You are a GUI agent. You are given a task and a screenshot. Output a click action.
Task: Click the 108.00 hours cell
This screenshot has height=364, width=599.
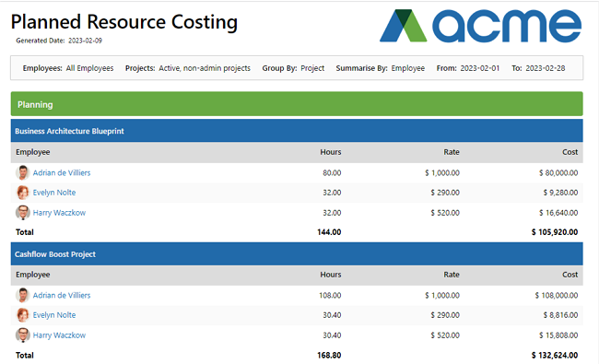[330, 295]
